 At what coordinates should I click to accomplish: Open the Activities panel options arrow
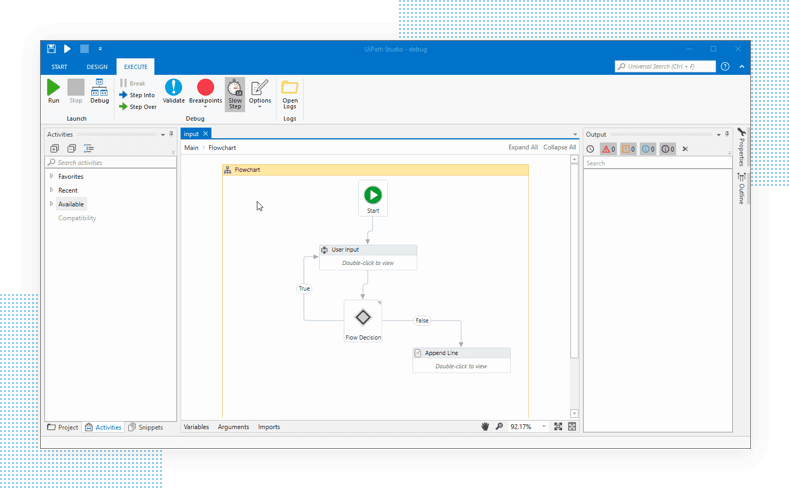click(163, 135)
